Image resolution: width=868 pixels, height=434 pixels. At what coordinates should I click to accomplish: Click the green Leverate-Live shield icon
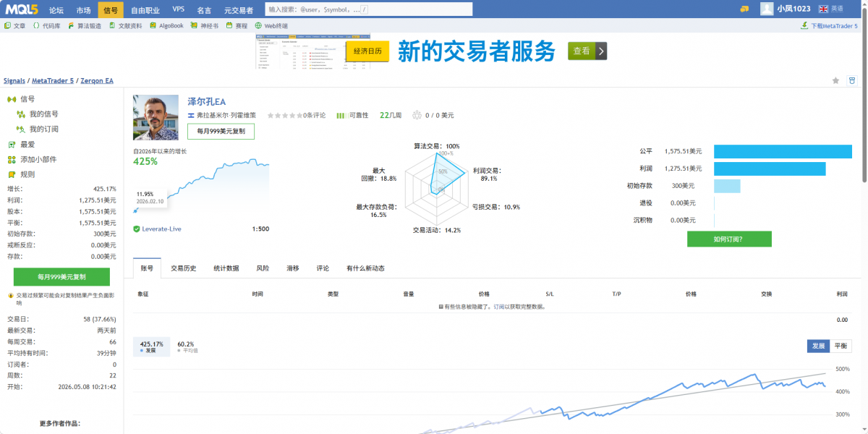click(136, 229)
